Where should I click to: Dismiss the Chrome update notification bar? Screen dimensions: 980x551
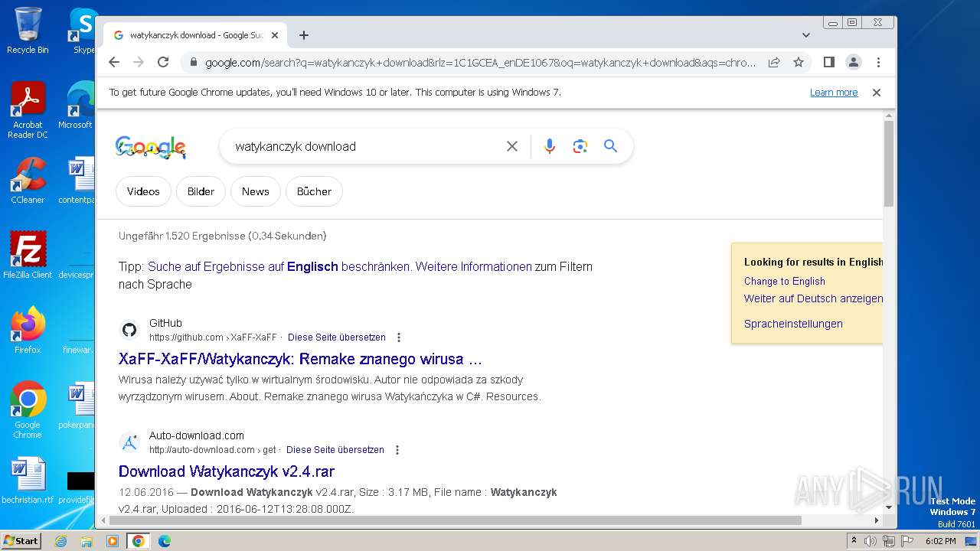(877, 93)
